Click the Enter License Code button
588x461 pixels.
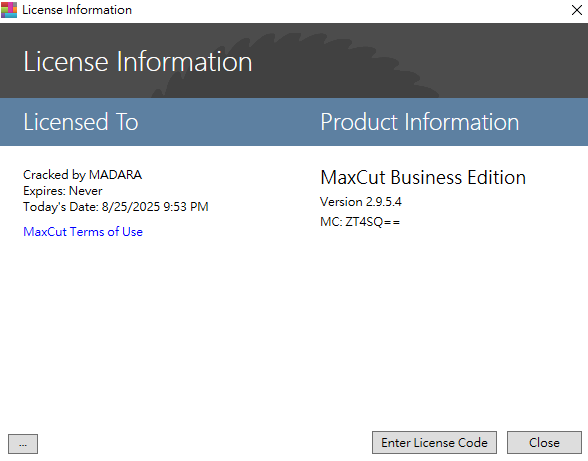[434, 443]
